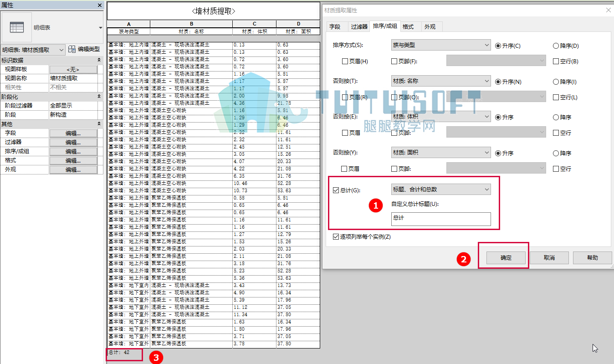Click 编辑 button for 过滤器
614x364 pixels.
(x=73, y=142)
